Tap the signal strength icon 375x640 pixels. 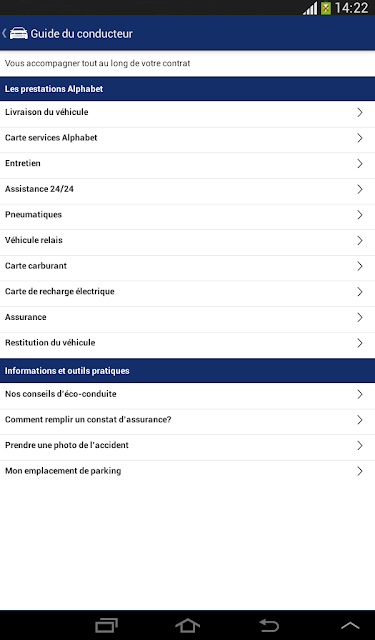click(310, 8)
